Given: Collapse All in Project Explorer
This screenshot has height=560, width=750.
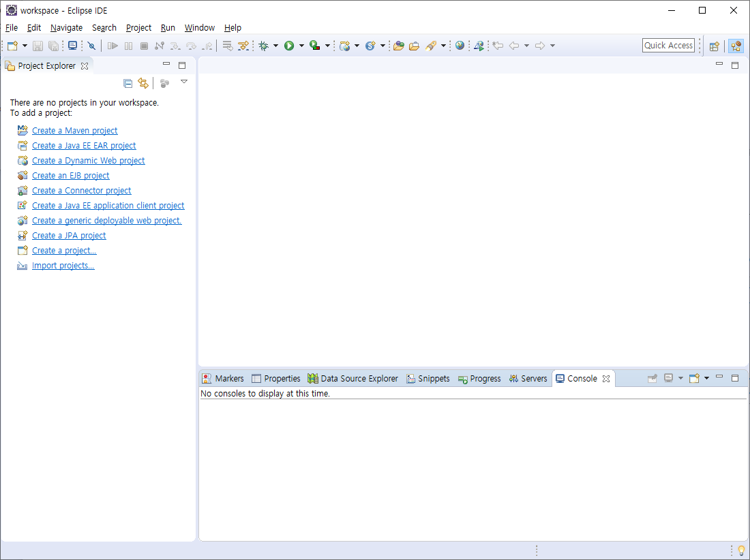Looking at the screenshot, I should click(127, 84).
